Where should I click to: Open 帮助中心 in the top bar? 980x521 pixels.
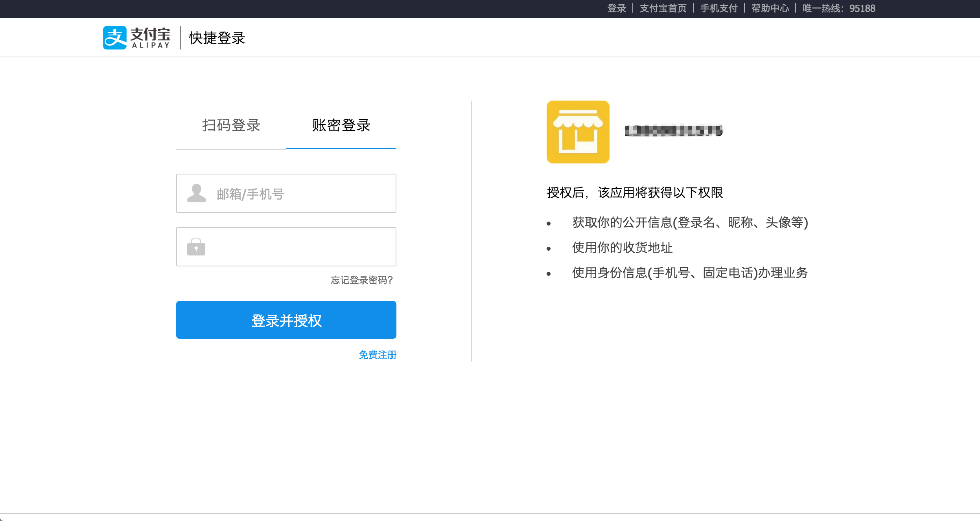click(x=770, y=8)
